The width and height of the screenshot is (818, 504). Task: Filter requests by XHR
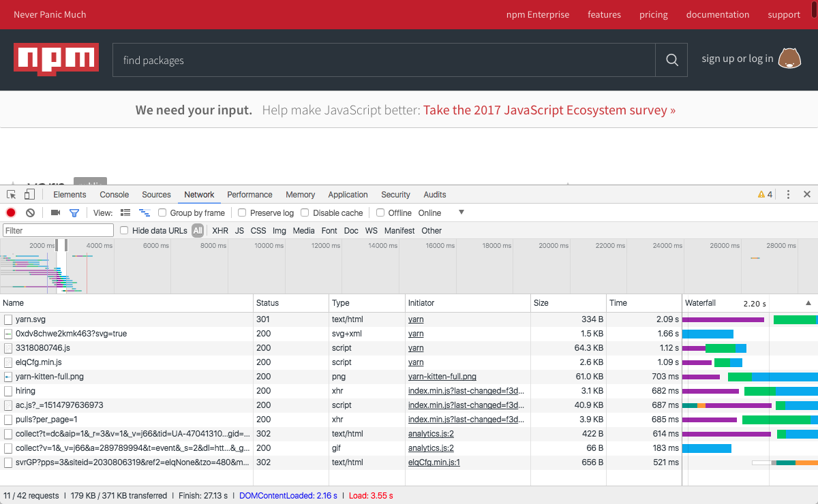click(x=220, y=231)
